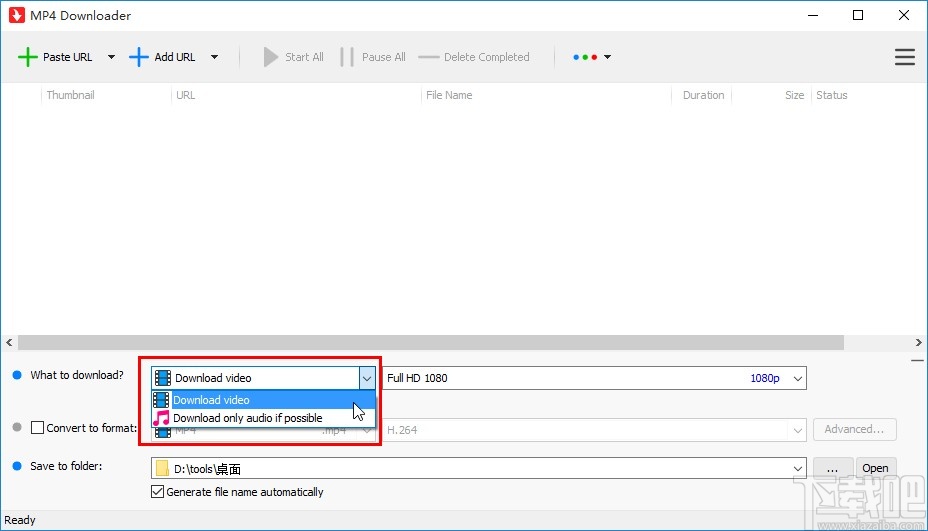Close the MP4 Downloader window
Image resolution: width=928 pixels, height=531 pixels.
904,15
